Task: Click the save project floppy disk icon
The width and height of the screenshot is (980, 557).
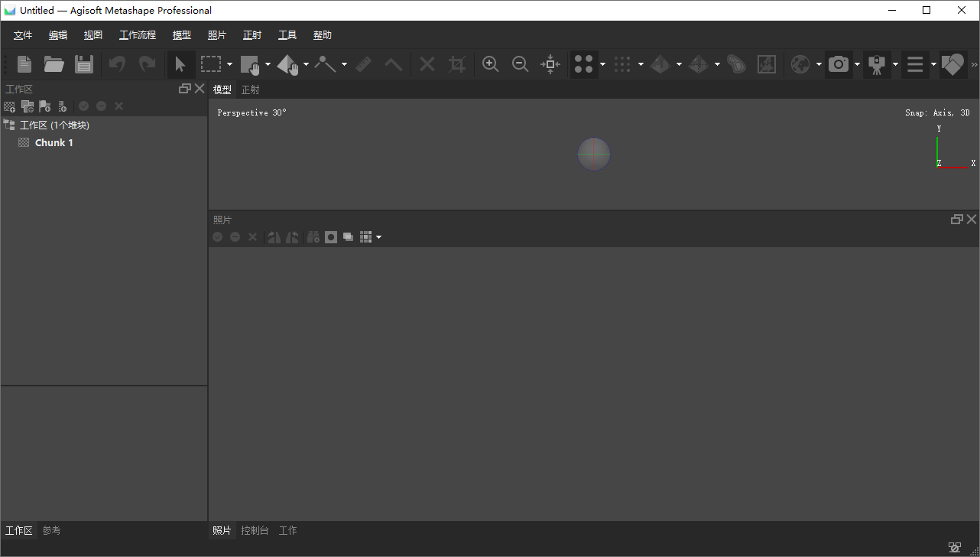Action: [x=83, y=65]
